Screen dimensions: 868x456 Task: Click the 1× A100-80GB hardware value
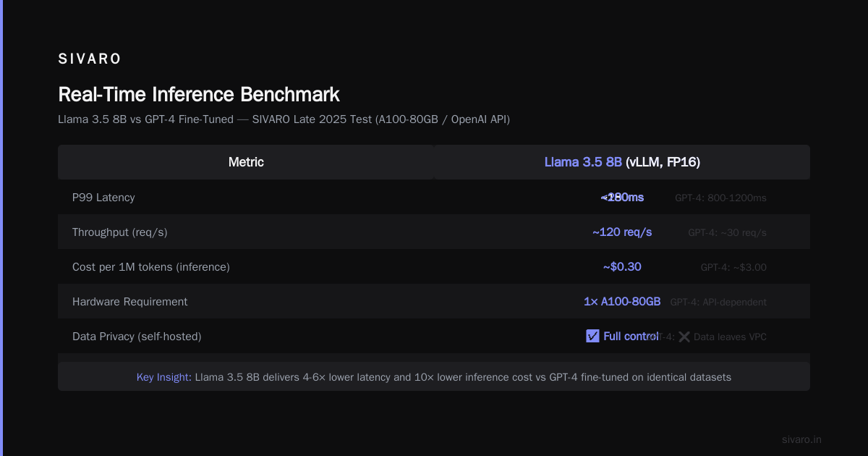622,301
